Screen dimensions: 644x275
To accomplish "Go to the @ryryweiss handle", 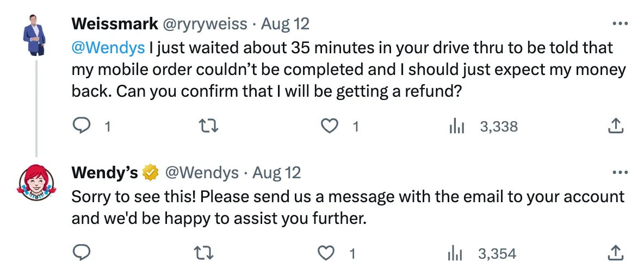I will 205,24.
